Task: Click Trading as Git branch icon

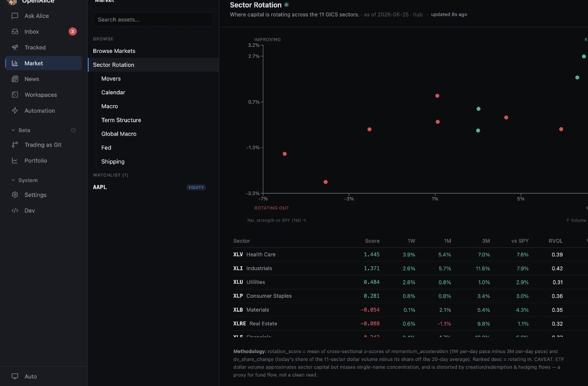Action: click(x=15, y=145)
